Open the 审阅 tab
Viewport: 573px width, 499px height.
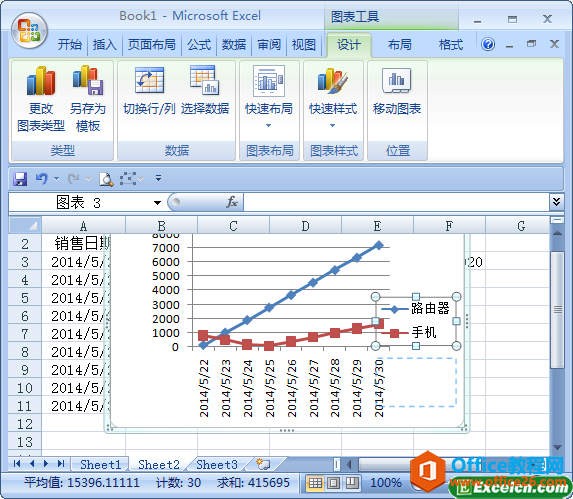coord(269,45)
